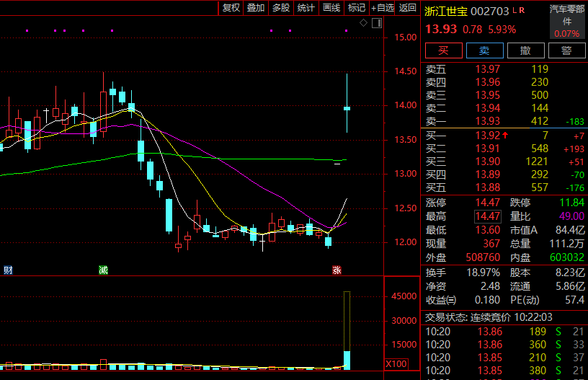588x380 pixels.
Task: Open the 标记 mark menu
Action: [357, 8]
